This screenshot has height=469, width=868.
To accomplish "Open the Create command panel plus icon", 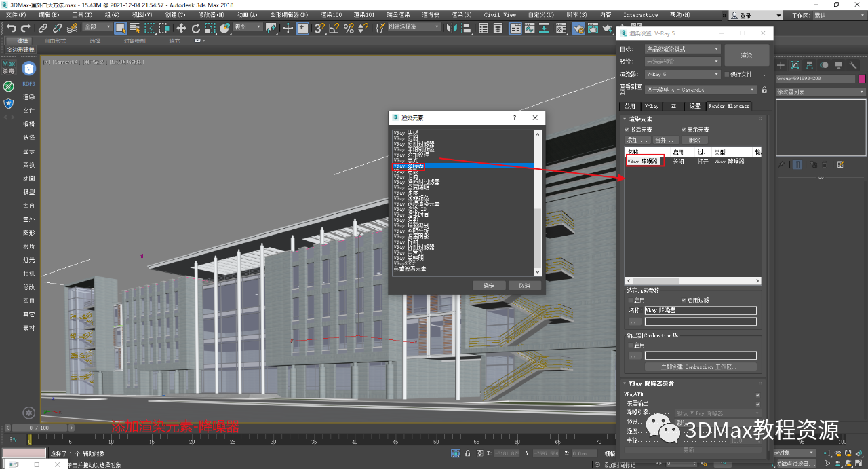I will (781, 65).
